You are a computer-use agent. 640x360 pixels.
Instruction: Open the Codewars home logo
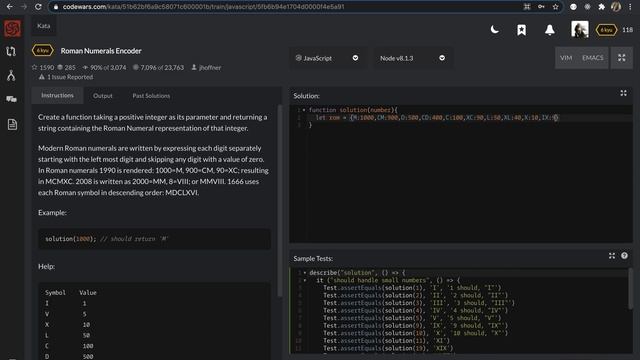pos(12,29)
